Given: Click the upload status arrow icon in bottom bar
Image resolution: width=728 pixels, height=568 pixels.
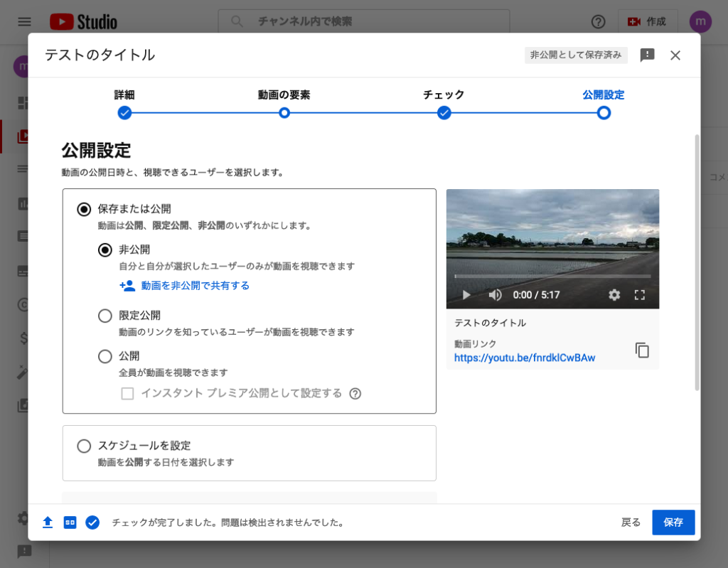Looking at the screenshot, I should (48, 523).
